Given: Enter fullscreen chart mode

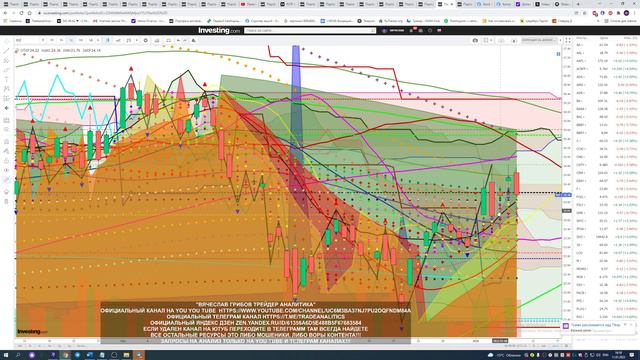Looking at the screenshot, I should click(568, 40).
